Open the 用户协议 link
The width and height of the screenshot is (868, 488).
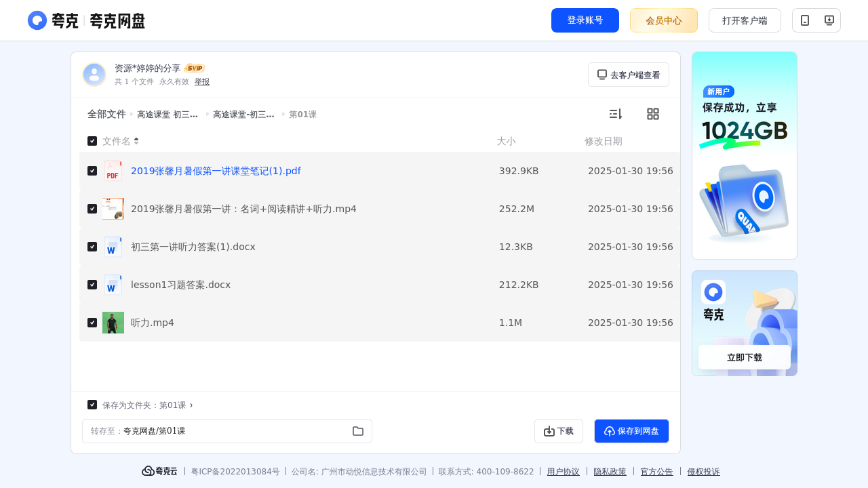[x=564, y=472]
